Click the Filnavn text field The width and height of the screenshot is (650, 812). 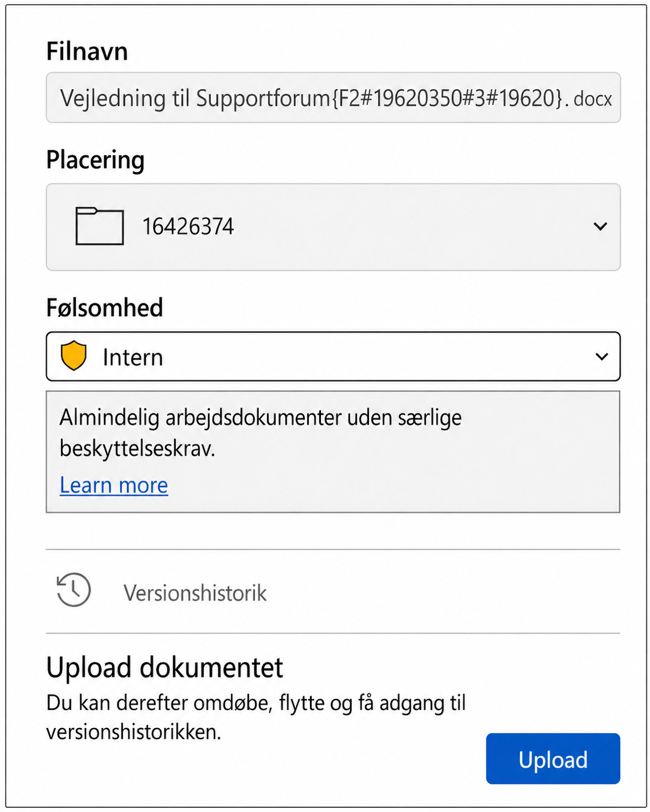point(333,97)
